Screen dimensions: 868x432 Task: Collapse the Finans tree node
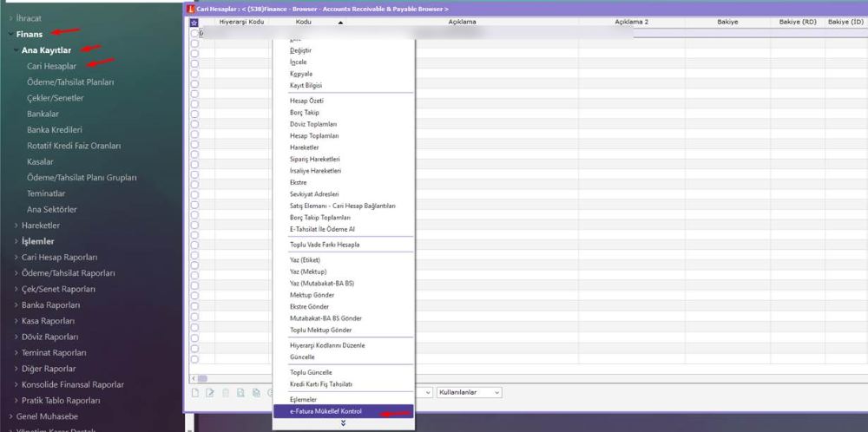point(11,35)
